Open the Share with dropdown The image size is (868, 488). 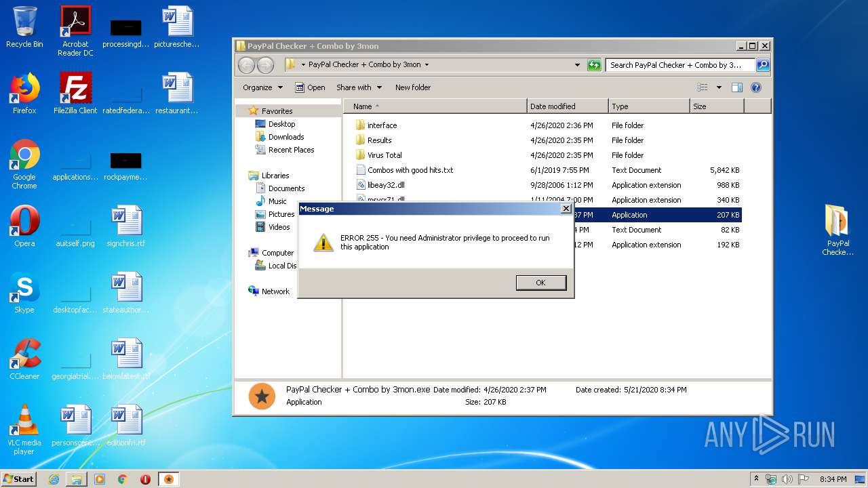tap(359, 87)
